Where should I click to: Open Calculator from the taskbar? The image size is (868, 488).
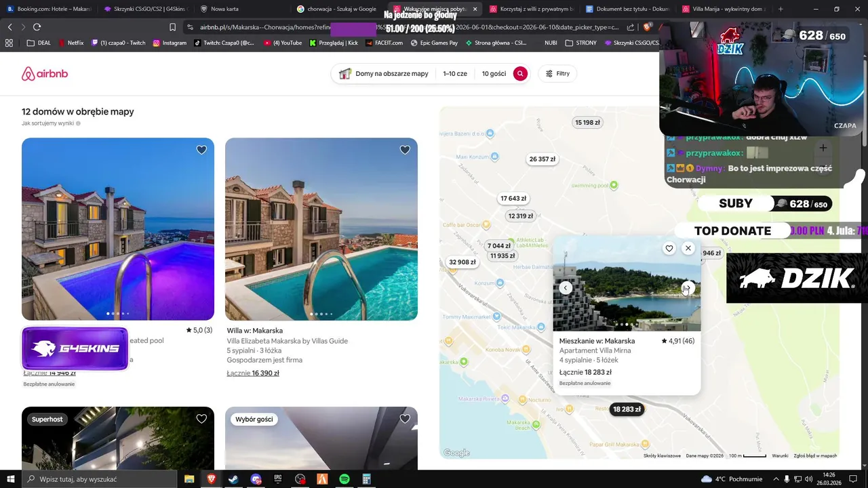click(x=367, y=479)
